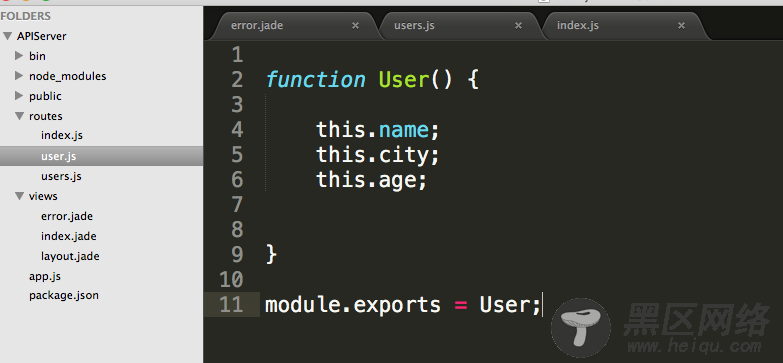Click line number 11 in gutter
This screenshot has width=783, height=363.
(231, 305)
